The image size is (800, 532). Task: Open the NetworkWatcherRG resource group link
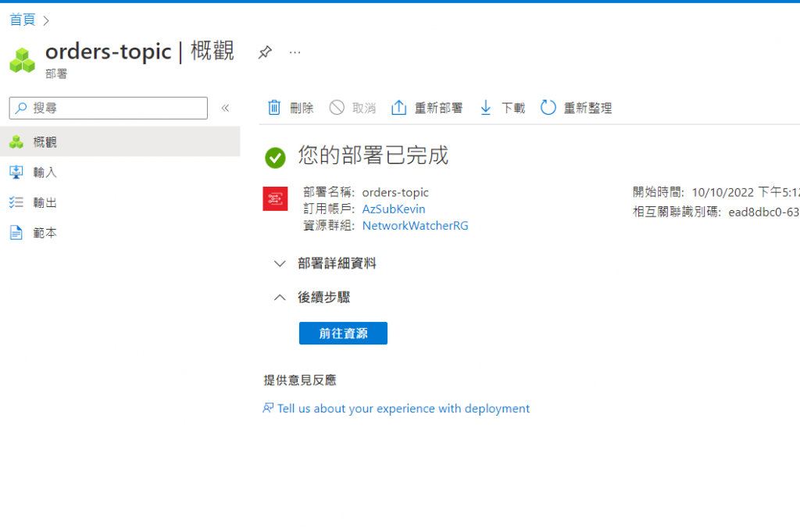pos(416,226)
